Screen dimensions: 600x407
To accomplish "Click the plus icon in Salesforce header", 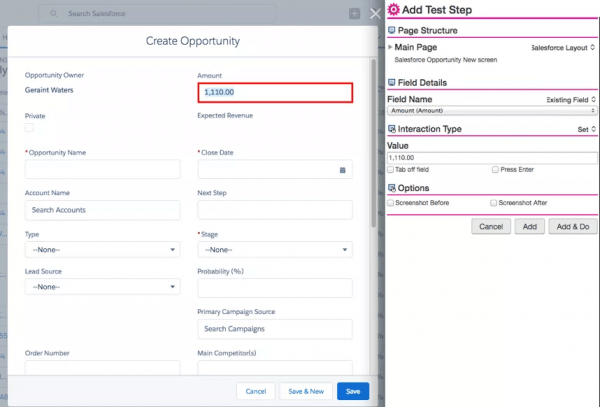I will pyautogui.click(x=354, y=14).
